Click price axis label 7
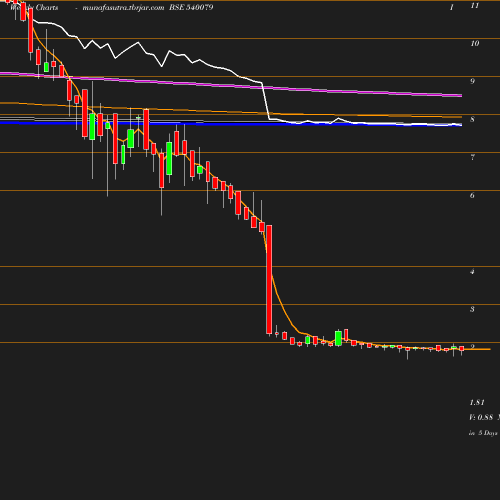Screen dimensions: 500x500 pyautogui.click(x=472, y=157)
